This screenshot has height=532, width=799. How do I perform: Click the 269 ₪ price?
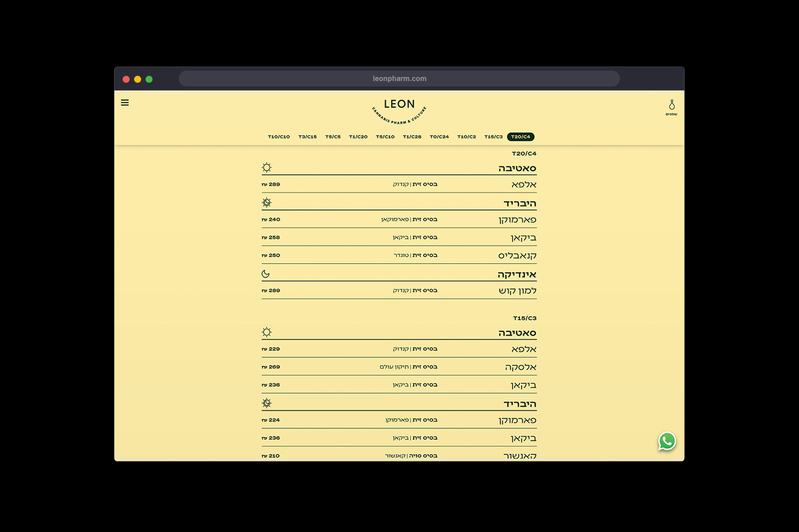[271, 367]
